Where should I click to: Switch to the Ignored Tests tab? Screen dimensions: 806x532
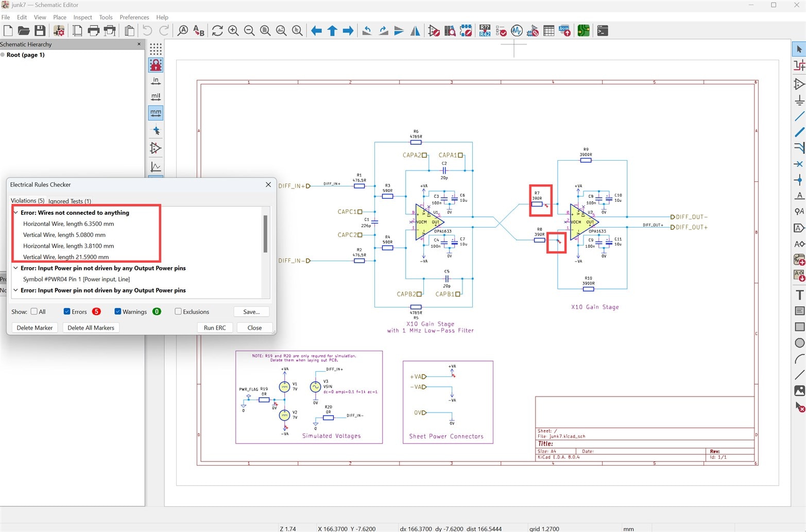70,201
